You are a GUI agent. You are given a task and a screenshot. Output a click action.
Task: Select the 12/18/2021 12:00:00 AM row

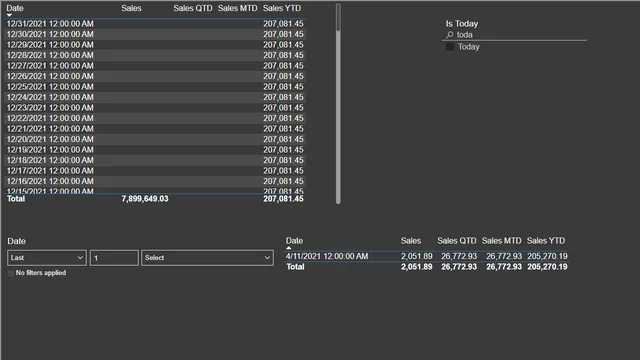coord(155,160)
